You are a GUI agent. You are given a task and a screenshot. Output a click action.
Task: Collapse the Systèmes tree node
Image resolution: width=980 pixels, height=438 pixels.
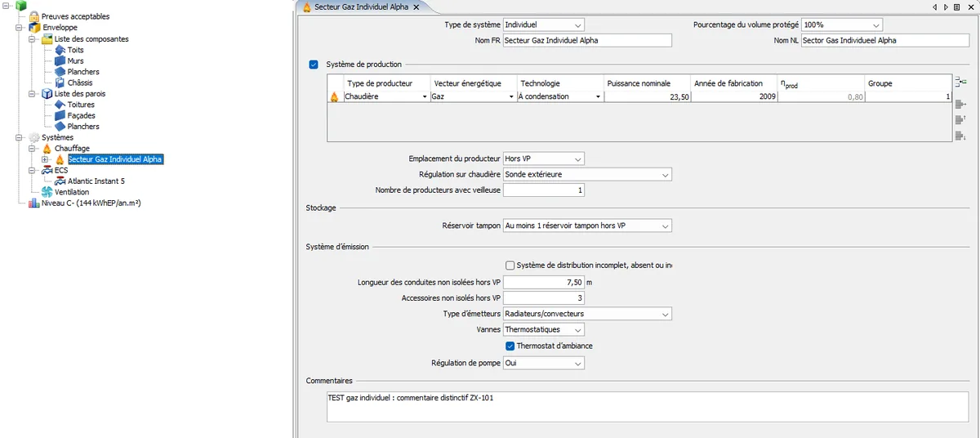(x=20, y=137)
